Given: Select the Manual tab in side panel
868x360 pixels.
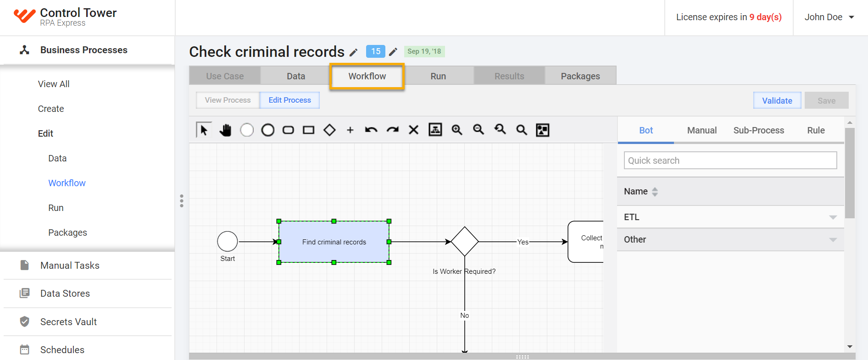Looking at the screenshot, I should [x=702, y=130].
